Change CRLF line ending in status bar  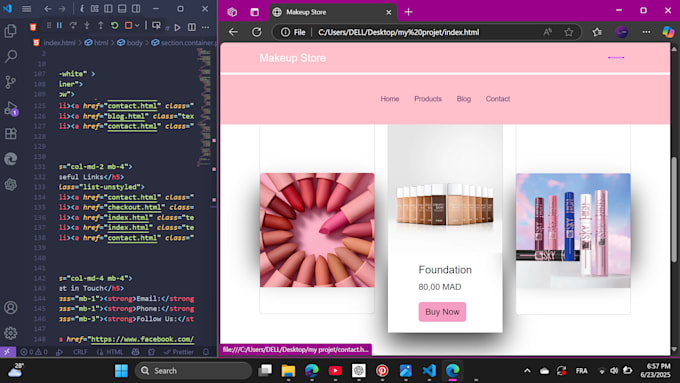(x=80, y=352)
